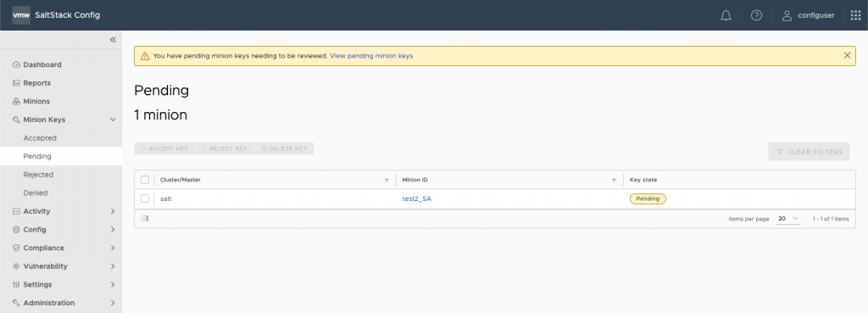
Task: Click the Minion ID column filter icon
Action: click(614, 181)
